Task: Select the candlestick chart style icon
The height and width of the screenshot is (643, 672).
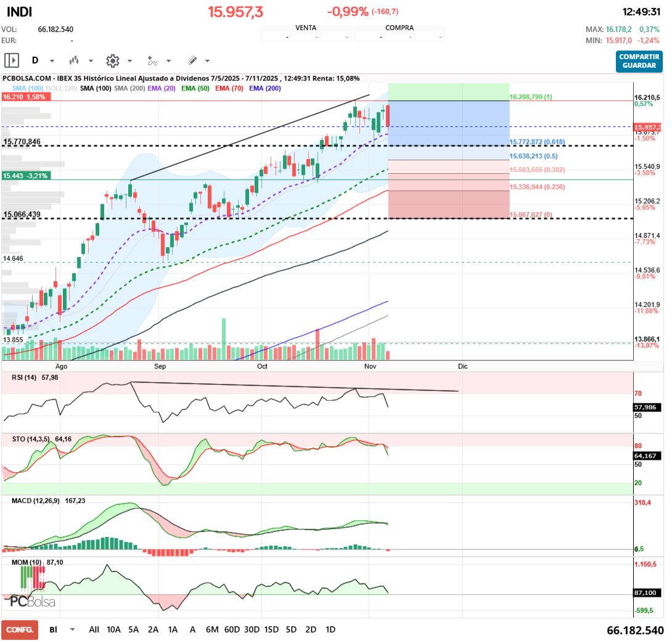Action: click(x=75, y=60)
